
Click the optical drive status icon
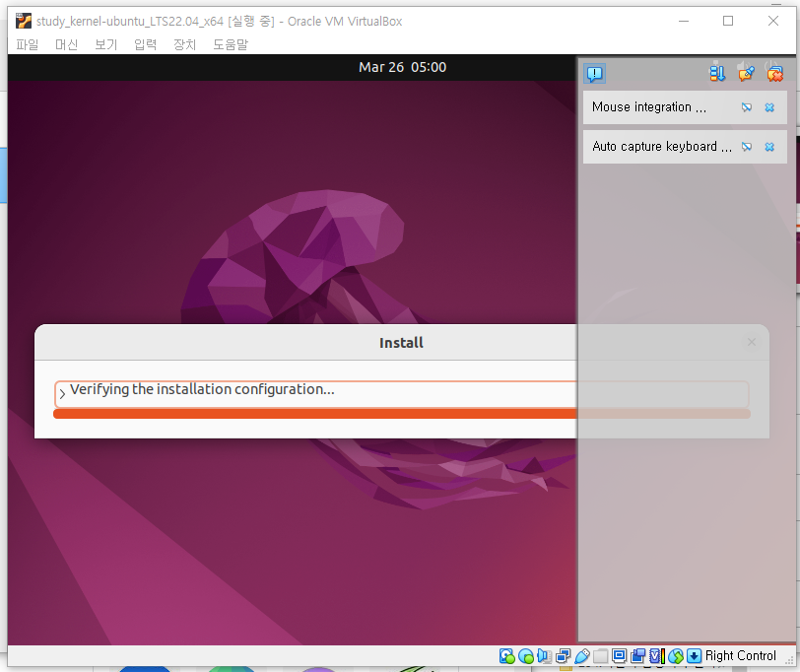click(x=524, y=655)
